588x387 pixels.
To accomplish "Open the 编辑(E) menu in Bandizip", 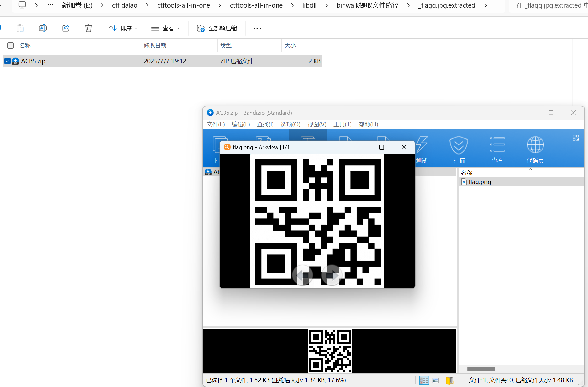I will coord(241,124).
